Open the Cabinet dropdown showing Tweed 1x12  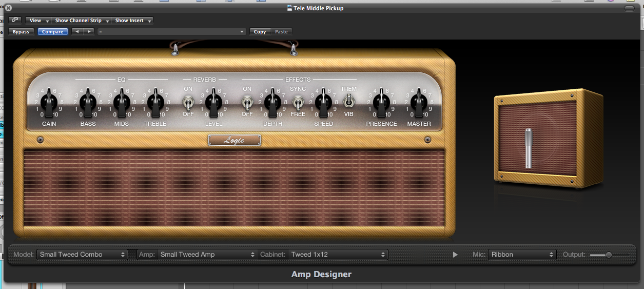point(338,255)
